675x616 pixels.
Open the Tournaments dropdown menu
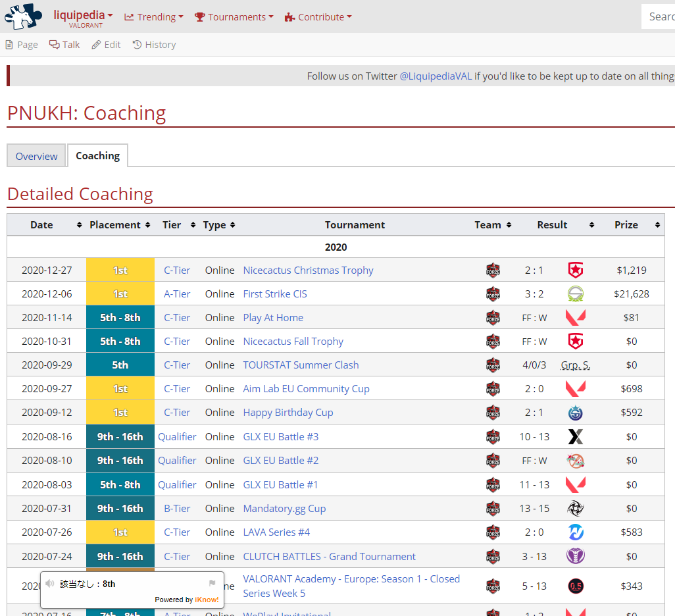pyautogui.click(x=234, y=17)
